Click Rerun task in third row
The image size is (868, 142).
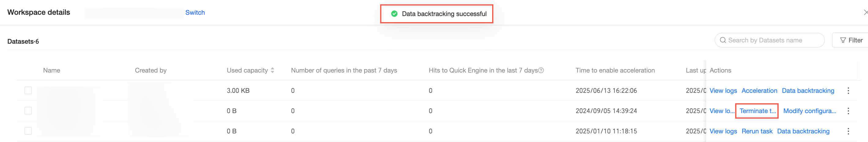click(x=757, y=131)
